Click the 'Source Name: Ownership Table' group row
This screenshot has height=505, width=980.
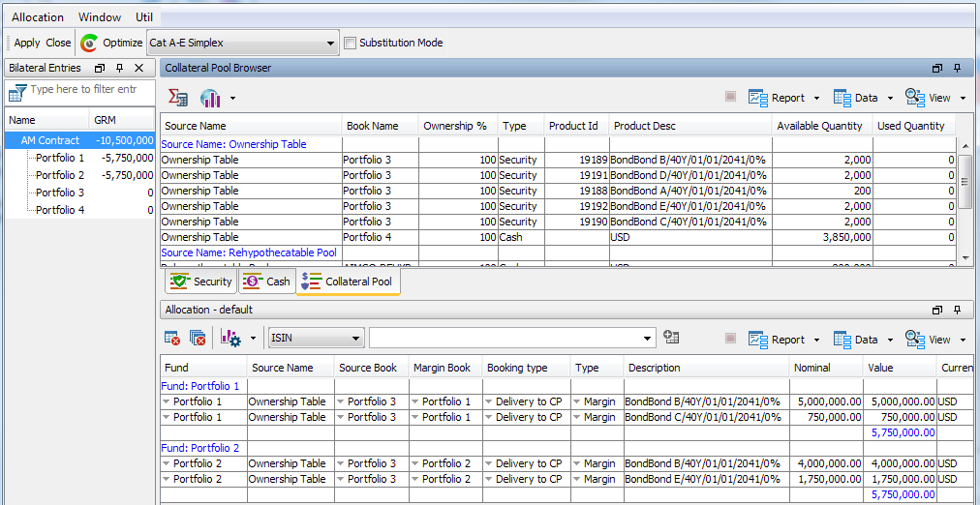558,144
